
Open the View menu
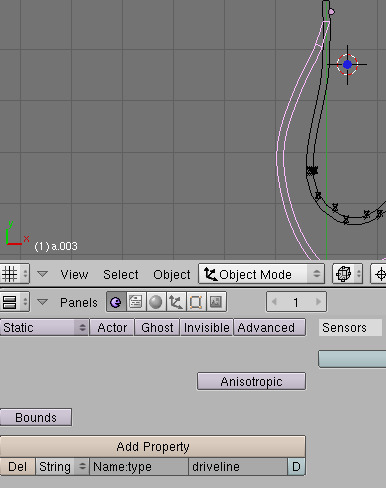(x=74, y=275)
